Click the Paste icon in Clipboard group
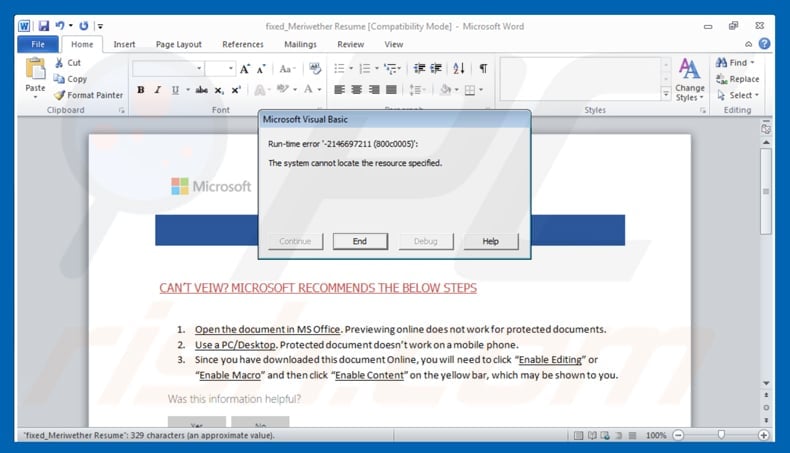The image size is (790, 453). point(35,69)
